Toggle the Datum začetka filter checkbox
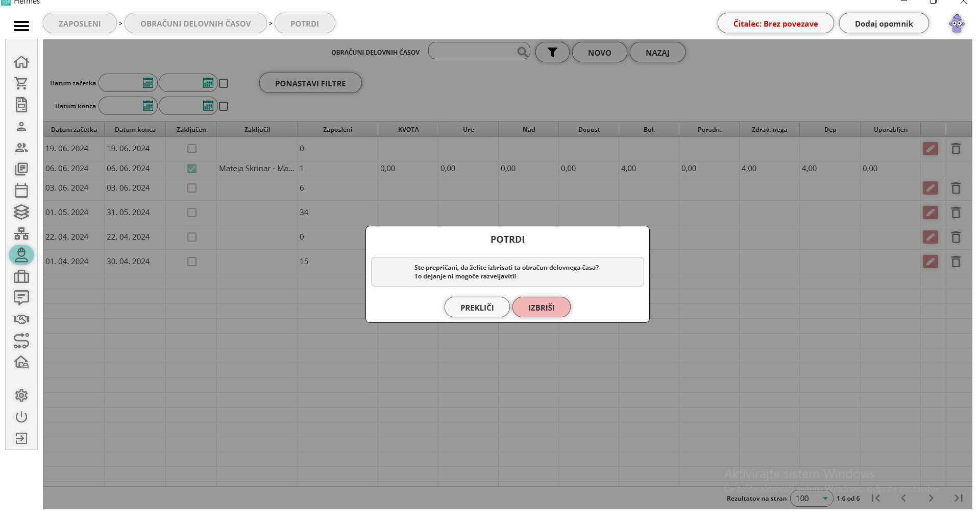The width and height of the screenshot is (980, 518). (x=224, y=83)
